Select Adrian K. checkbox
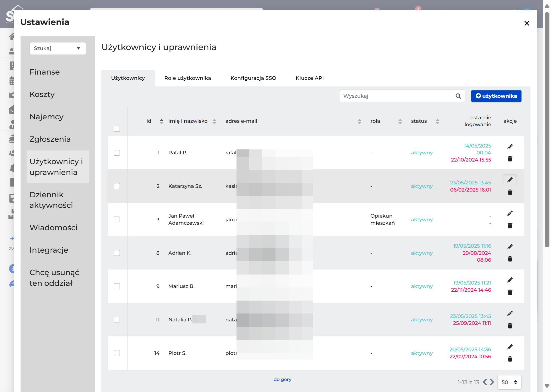 point(117,253)
